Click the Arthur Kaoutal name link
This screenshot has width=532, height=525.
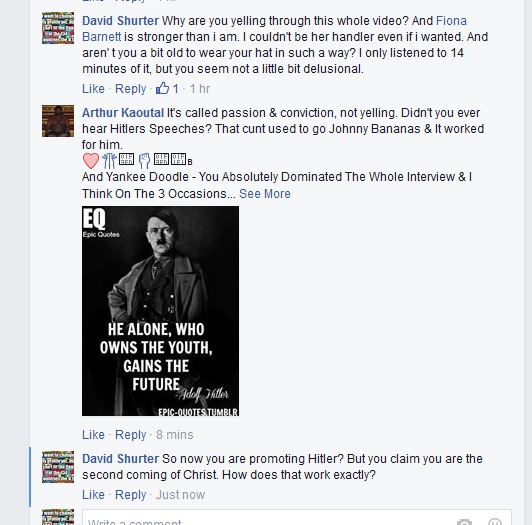123,113
